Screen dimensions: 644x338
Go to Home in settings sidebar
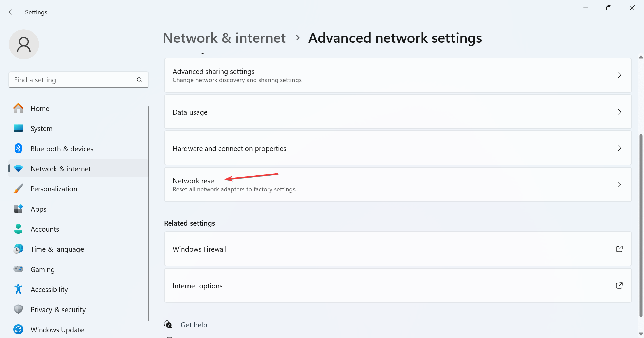40,108
